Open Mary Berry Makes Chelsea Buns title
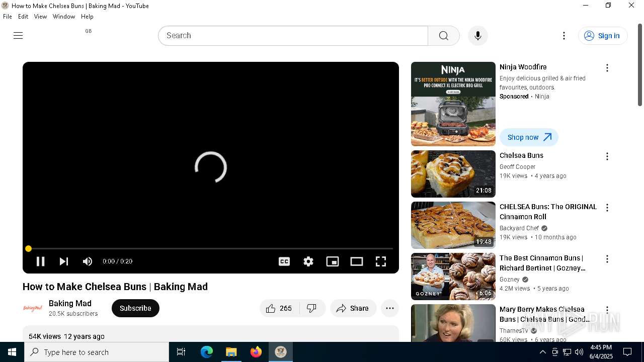Viewport: 644px width, 362px height. 544,314
